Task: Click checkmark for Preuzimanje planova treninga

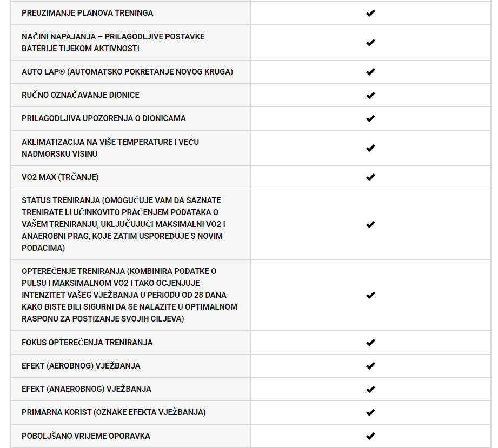Action: [x=370, y=13]
